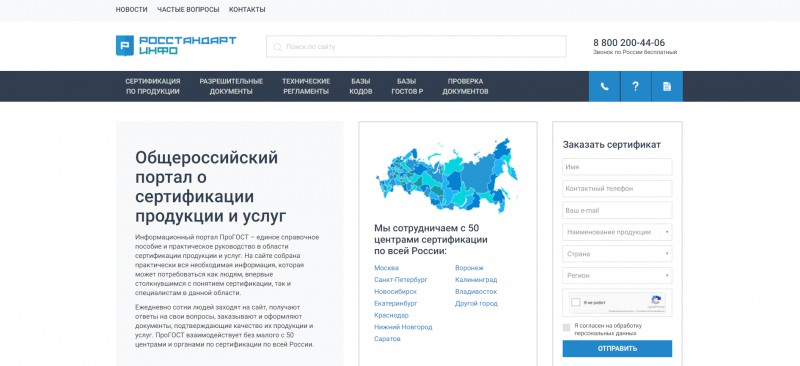800x366 pixels.
Task: Follow the Нижний Новгород city link
Action: (403, 327)
